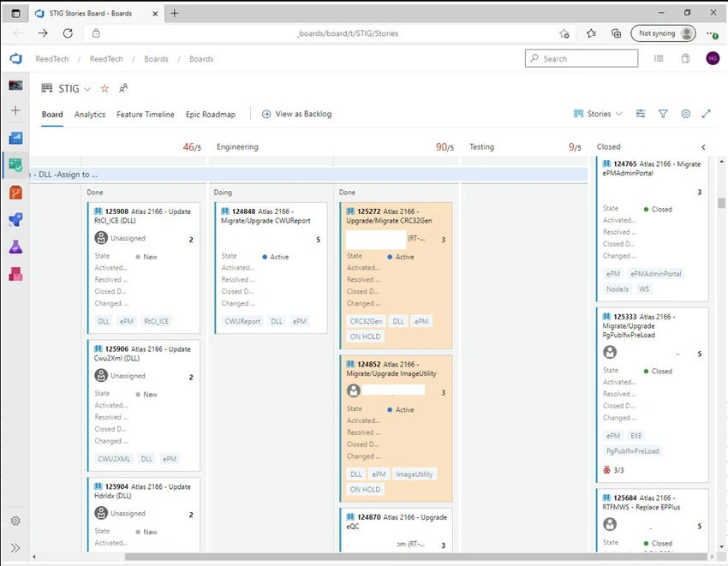Switch to the Analytics tab

(x=90, y=114)
